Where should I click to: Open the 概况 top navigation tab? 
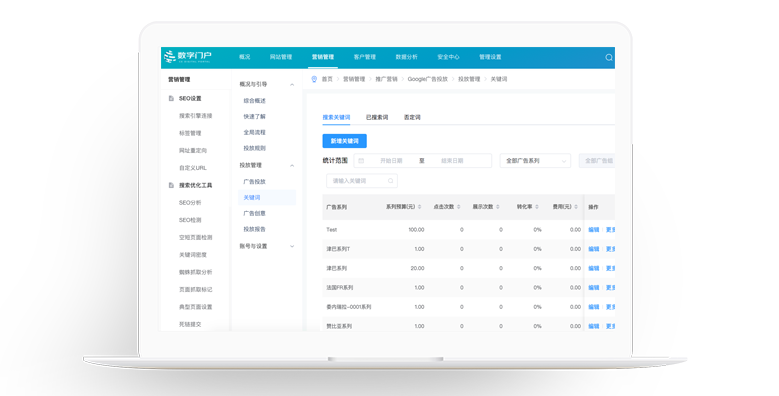[x=245, y=57]
